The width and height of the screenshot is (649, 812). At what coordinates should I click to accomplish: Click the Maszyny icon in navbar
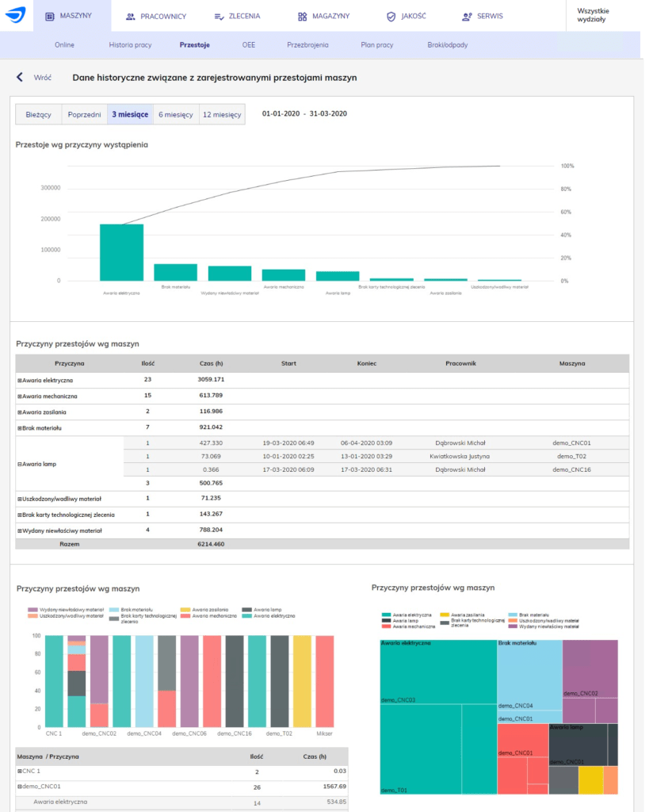(50, 16)
